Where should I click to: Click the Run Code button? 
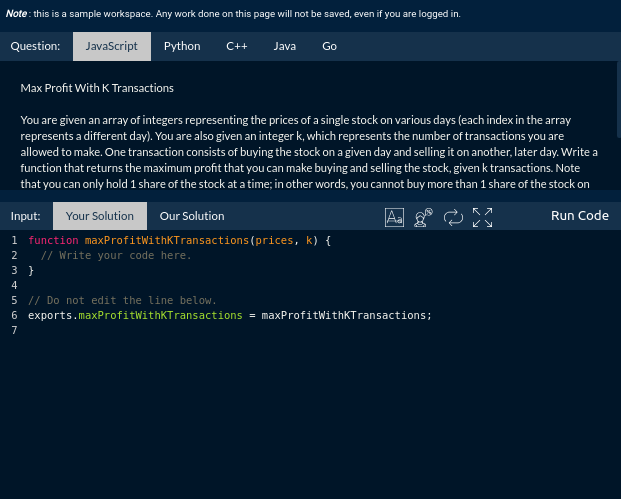(580, 216)
